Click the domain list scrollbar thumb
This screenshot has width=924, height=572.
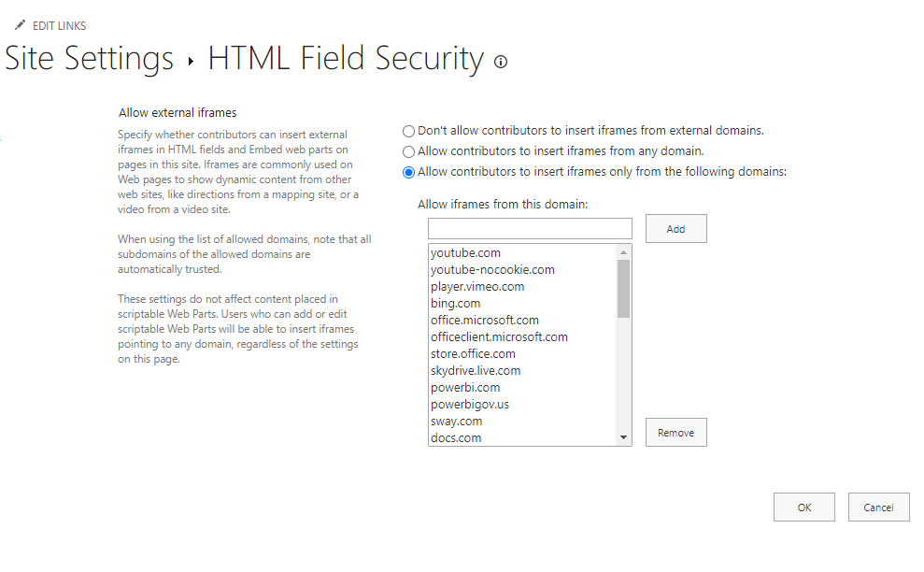click(624, 289)
